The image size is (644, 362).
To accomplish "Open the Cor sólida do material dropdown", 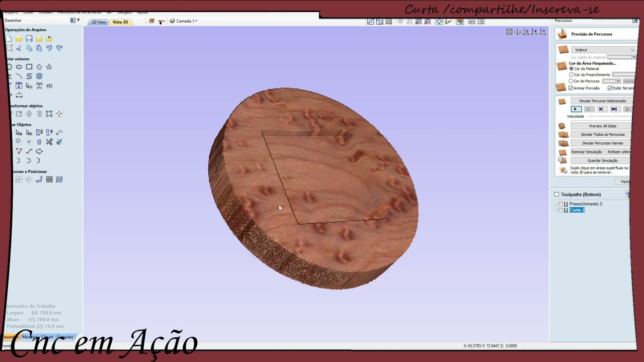I will (622, 57).
